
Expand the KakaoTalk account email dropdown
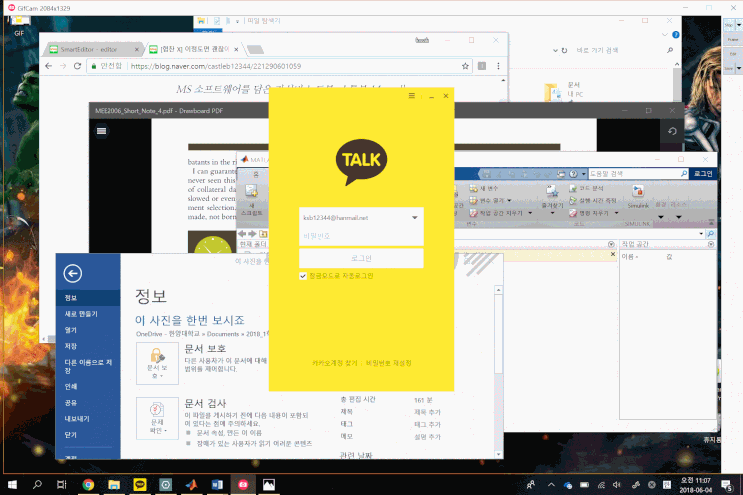[415, 217]
